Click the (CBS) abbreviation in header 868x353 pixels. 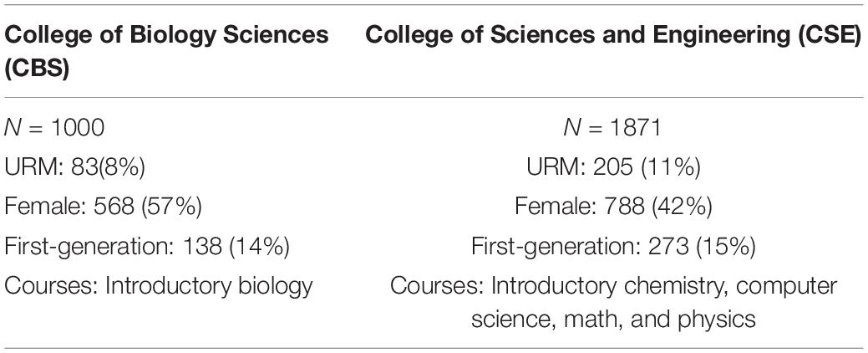tap(37, 69)
